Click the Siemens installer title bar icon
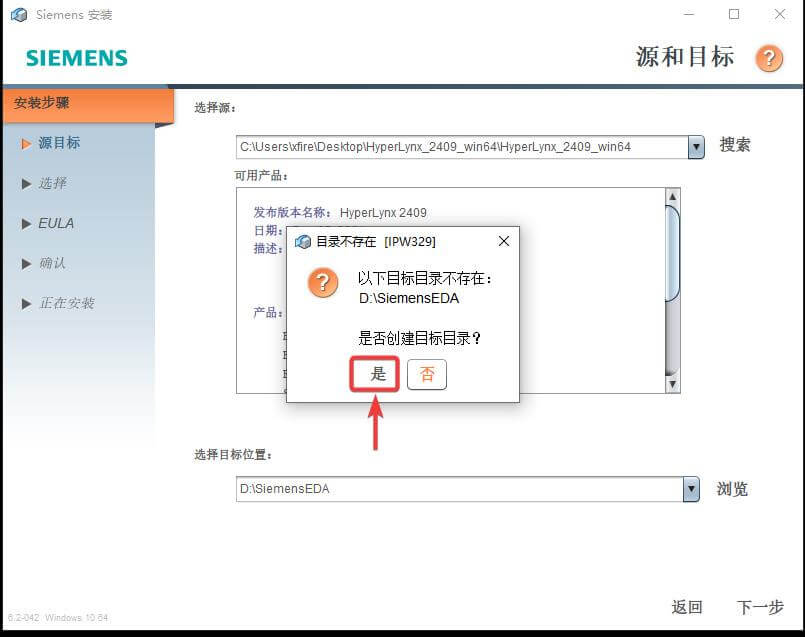 point(19,14)
